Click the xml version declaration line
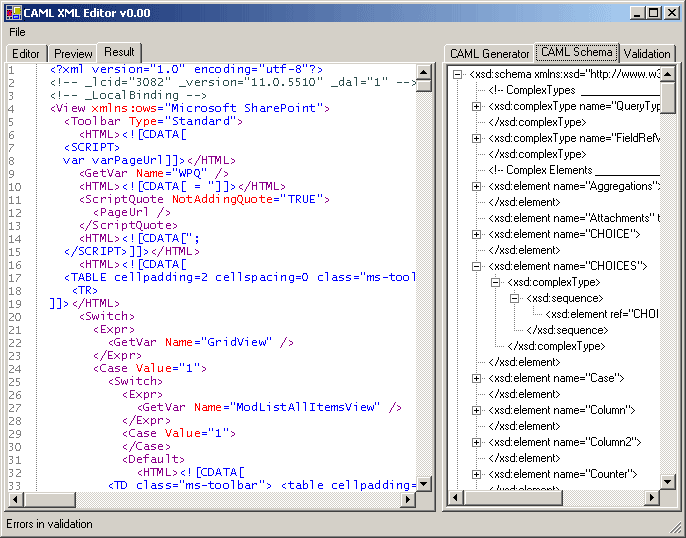686x538 pixels. coord(186,69)
